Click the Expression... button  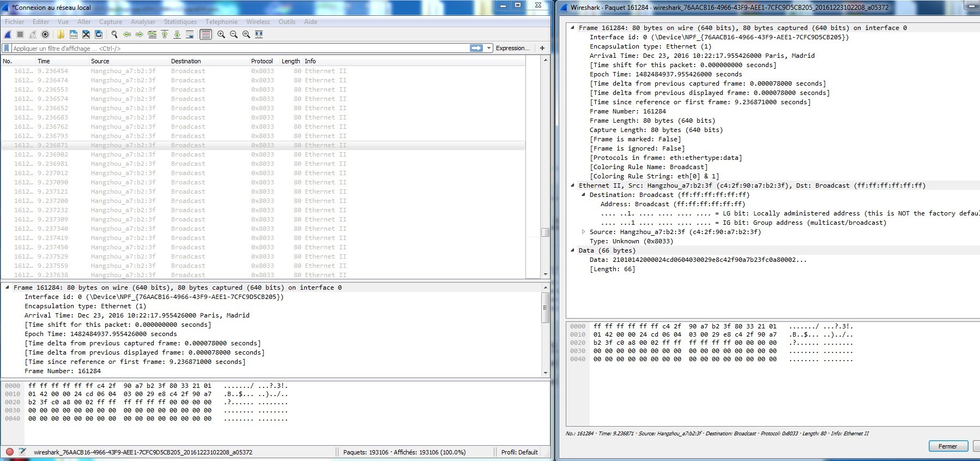click(512, 48)
